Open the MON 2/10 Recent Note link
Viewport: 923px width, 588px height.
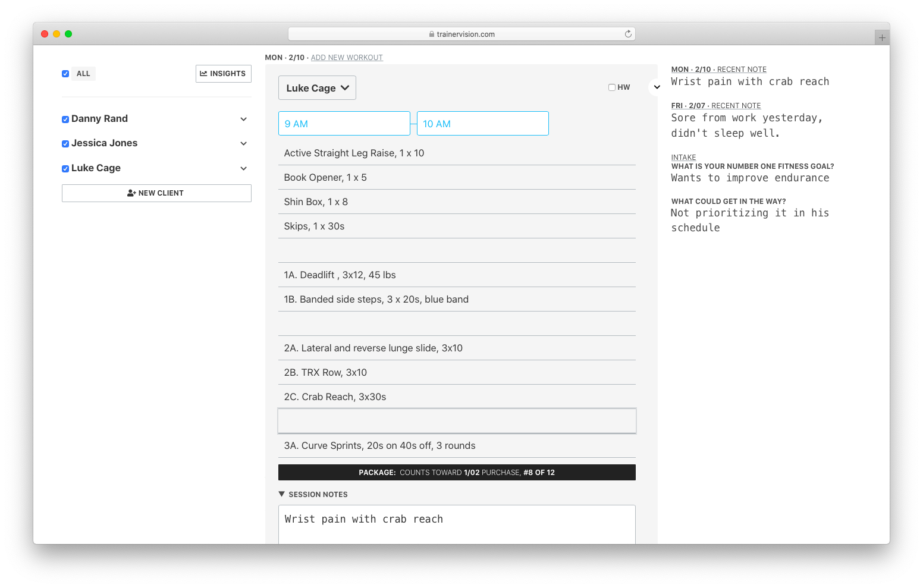click(719, 70)
